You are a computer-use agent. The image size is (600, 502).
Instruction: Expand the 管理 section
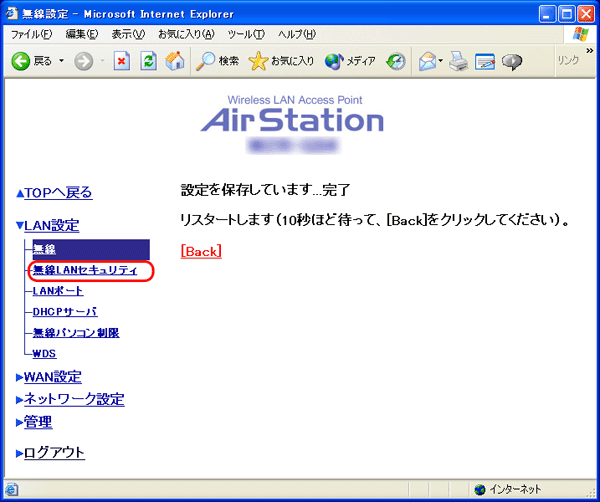[x=37, y=422]
